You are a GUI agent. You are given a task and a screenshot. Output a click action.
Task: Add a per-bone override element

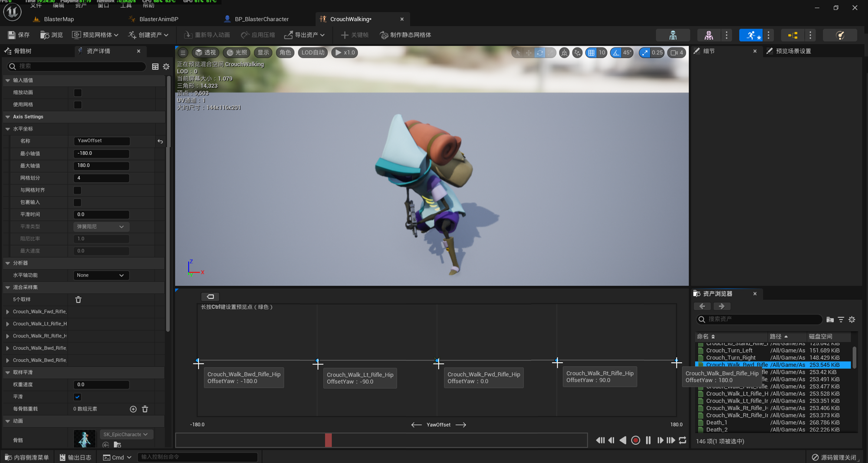(133, 409)
